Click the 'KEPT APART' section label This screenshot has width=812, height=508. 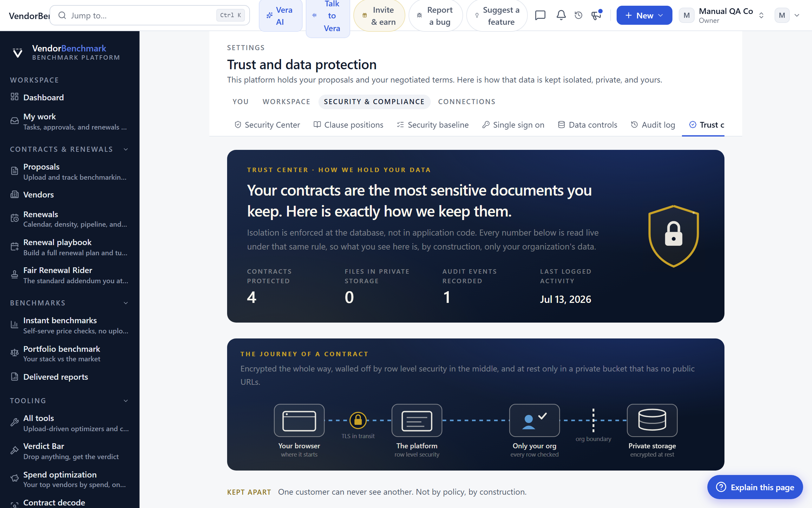249,492
